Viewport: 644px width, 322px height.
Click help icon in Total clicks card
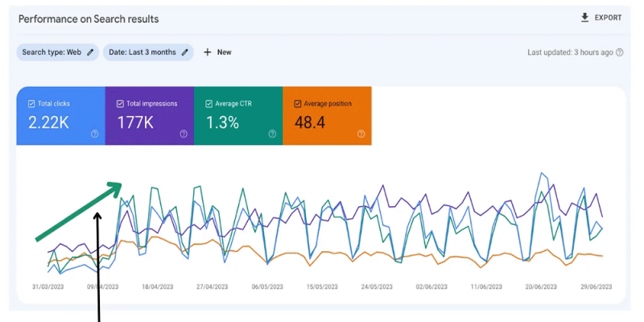tap(95, 134)
